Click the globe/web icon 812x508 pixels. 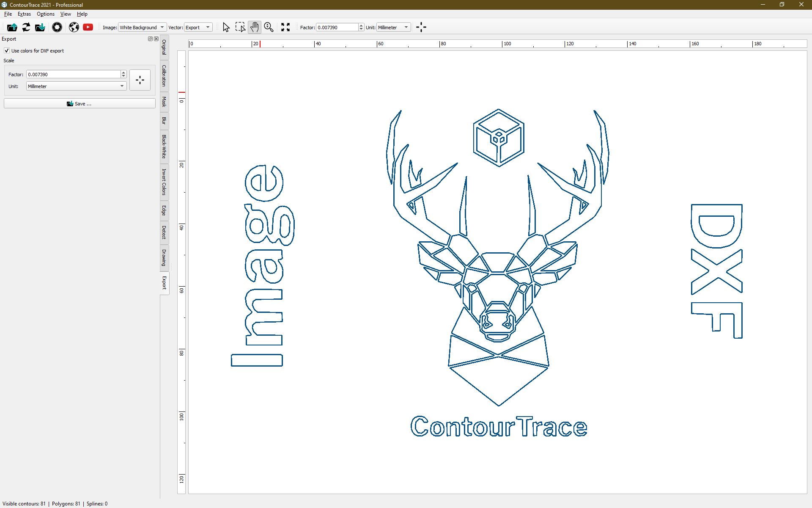(73, 28)
